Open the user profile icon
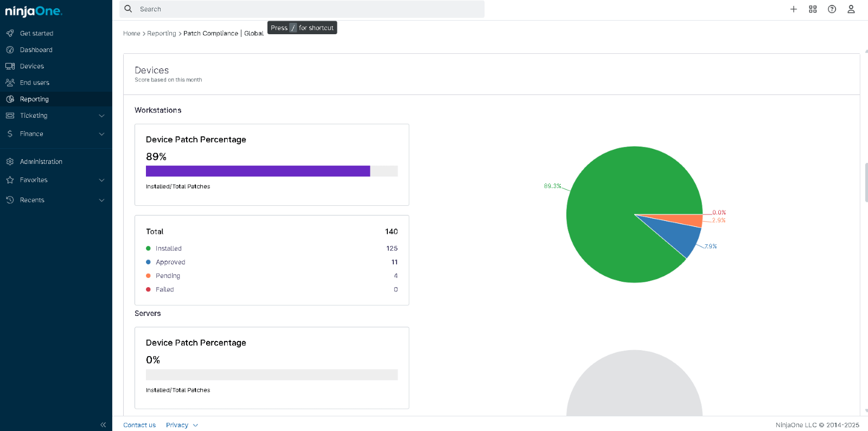 coord(851,9)
